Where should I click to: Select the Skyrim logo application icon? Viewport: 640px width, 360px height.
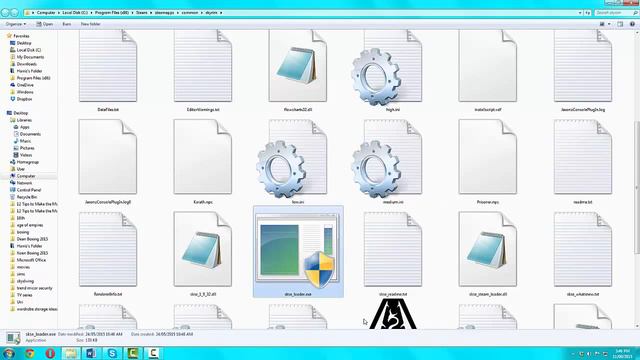[x=393, y=313]
